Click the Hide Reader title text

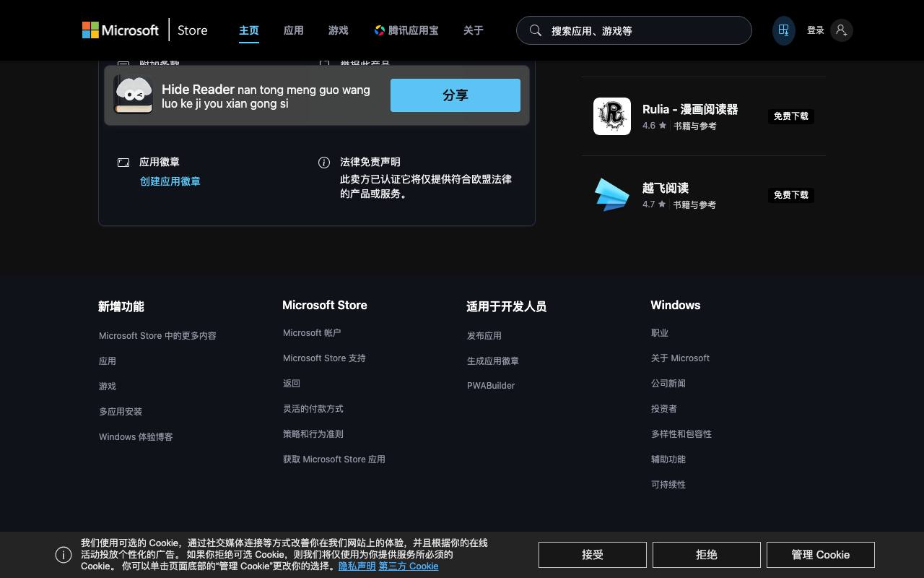pos(198,90)
